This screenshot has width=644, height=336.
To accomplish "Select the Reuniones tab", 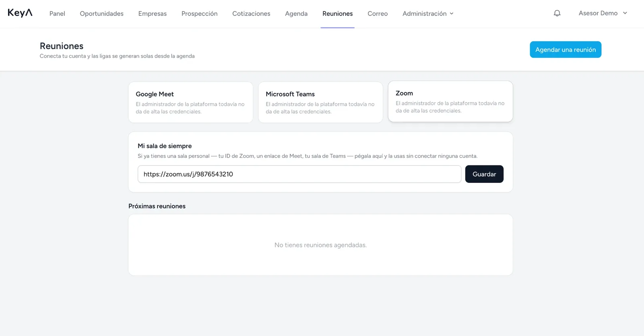I will (338, 14).
